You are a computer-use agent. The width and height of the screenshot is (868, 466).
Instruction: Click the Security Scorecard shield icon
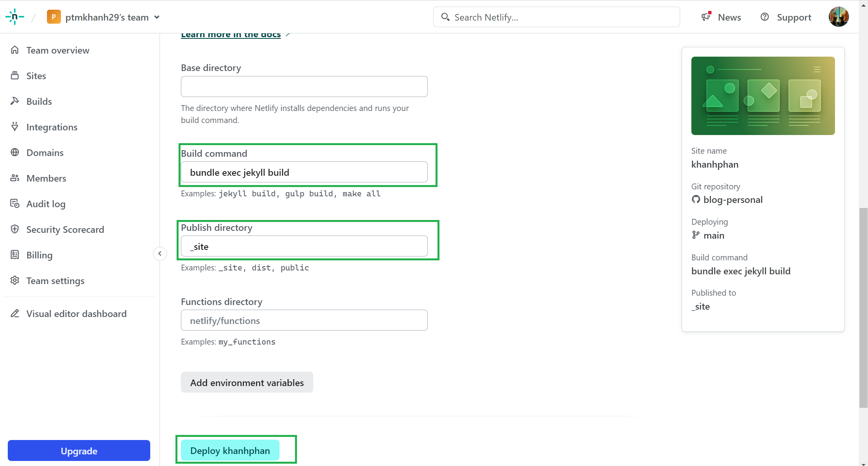pos(15,229)
